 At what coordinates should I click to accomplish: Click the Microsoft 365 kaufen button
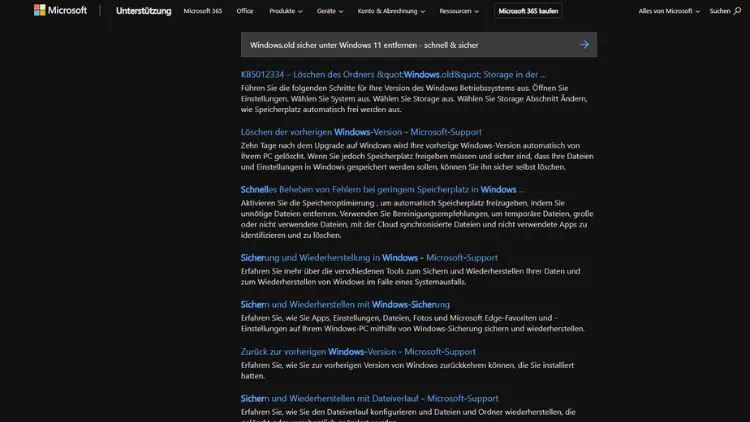[x=528, y=11]
